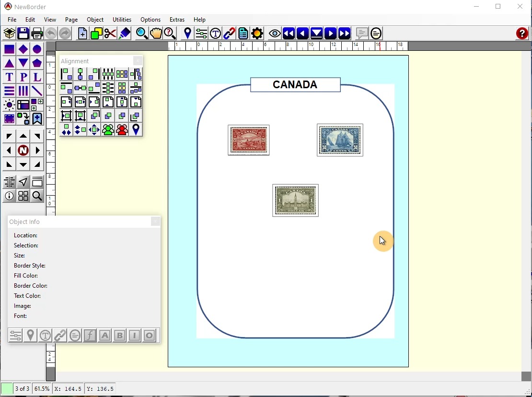Click the green status square in status bar

(x=6, y=389)
